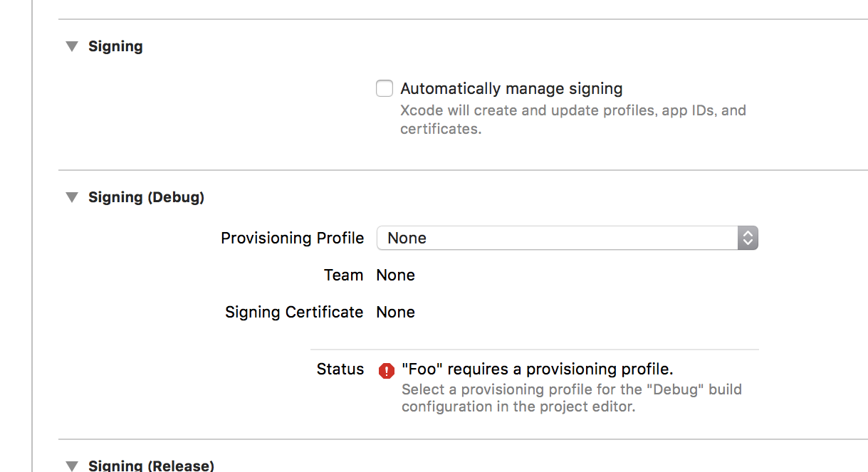Click the error message about requiring provisioning profile
The height and width of the screenshot is (472, 868).
pyautogui.click(x=538, y=369)
